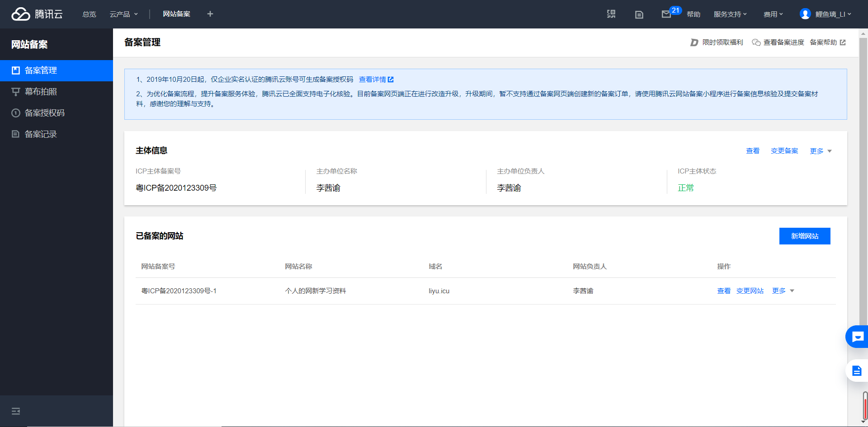Open the QR code scanner icon
This screenshot has width=868, height=427.
(x=611, y=14)
